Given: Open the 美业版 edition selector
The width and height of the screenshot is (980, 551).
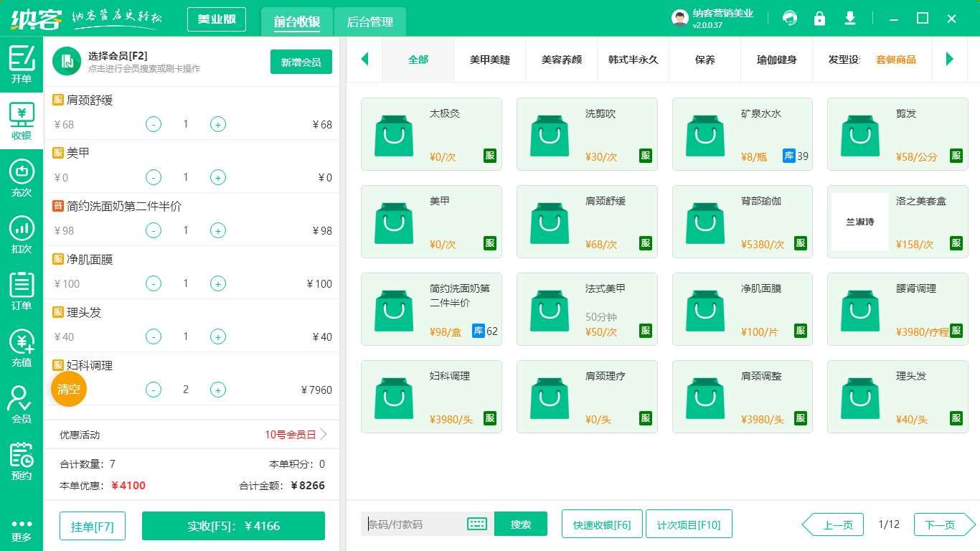Looking at the screenshot, I should [217, 19].
